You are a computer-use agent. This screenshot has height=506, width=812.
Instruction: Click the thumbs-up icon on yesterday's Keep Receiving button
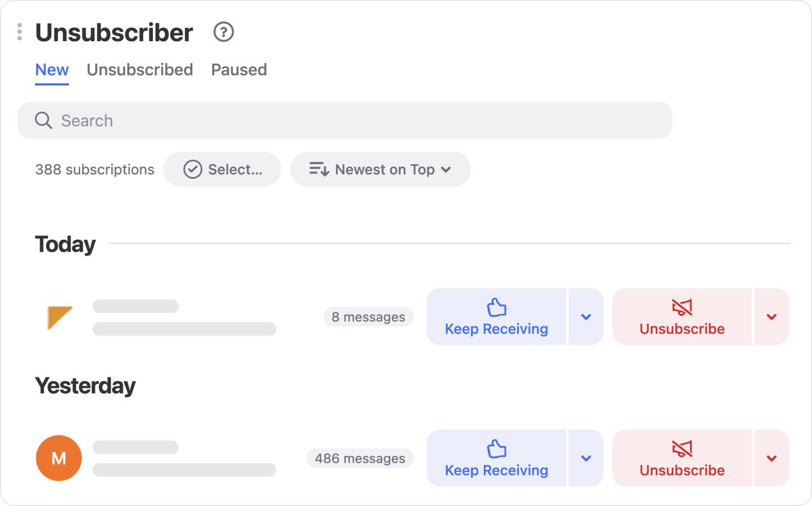496,450
